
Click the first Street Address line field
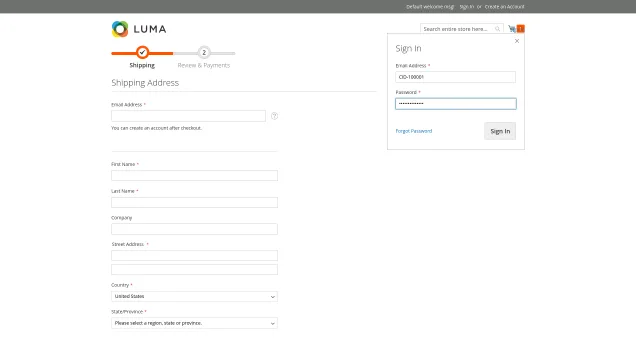[194, 256]
